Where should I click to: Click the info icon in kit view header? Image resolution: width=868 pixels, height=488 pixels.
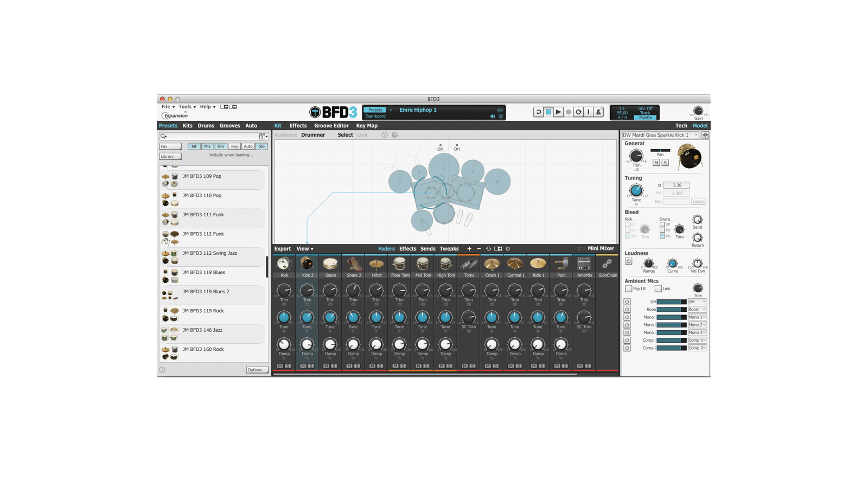(x=385, y=135)
